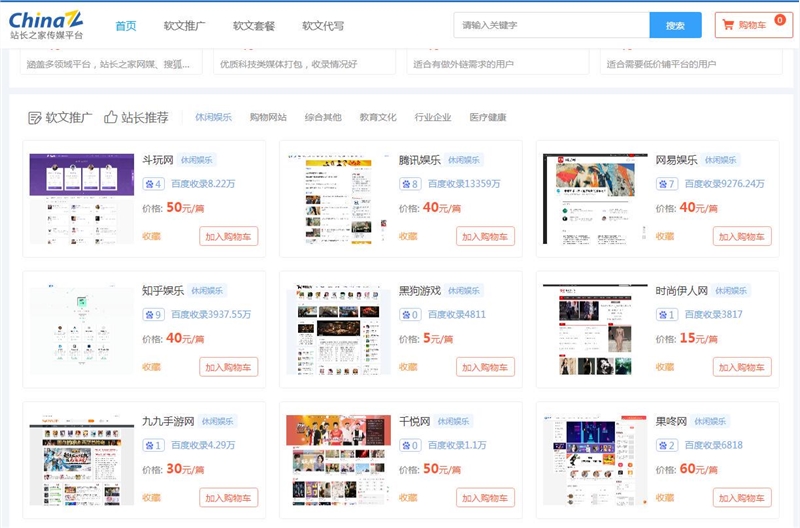Add 知乎娱乐 to the shopping cart
The image size is (800, 528).
click(x=229, y=367)
